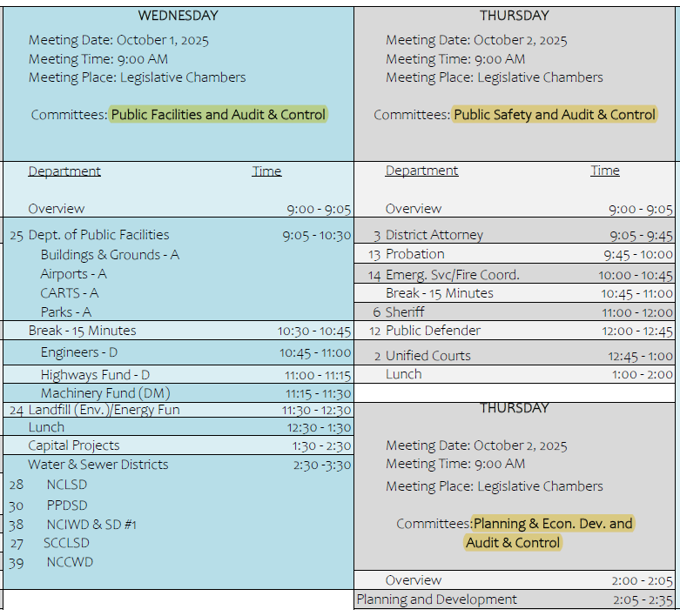This screenshot has width=680, height=616.
Task: Select the Public Safety and Audit & Control highlight
Action: click(x=555, y=115)
